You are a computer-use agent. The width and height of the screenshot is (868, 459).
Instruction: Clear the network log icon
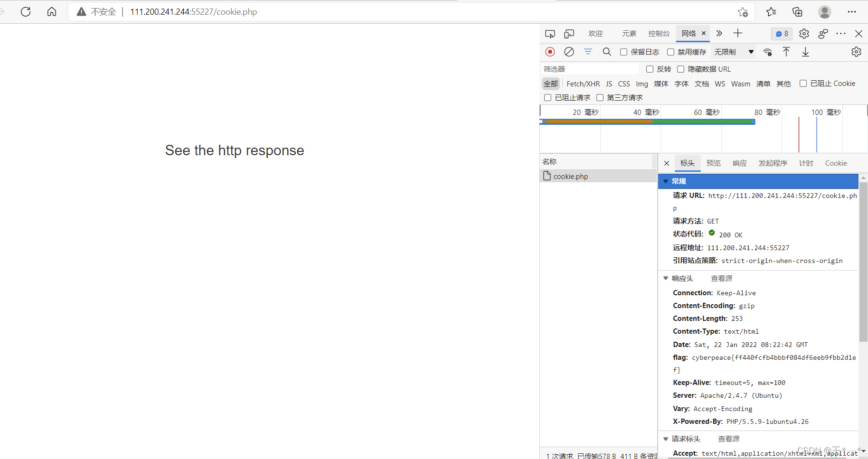569,52
